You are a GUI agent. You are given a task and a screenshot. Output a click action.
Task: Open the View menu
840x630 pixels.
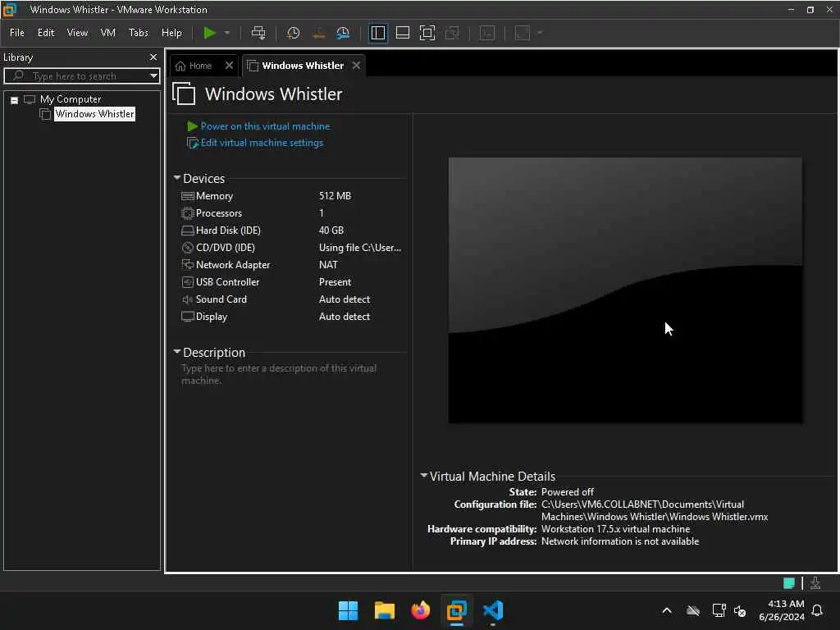[77, 33]
